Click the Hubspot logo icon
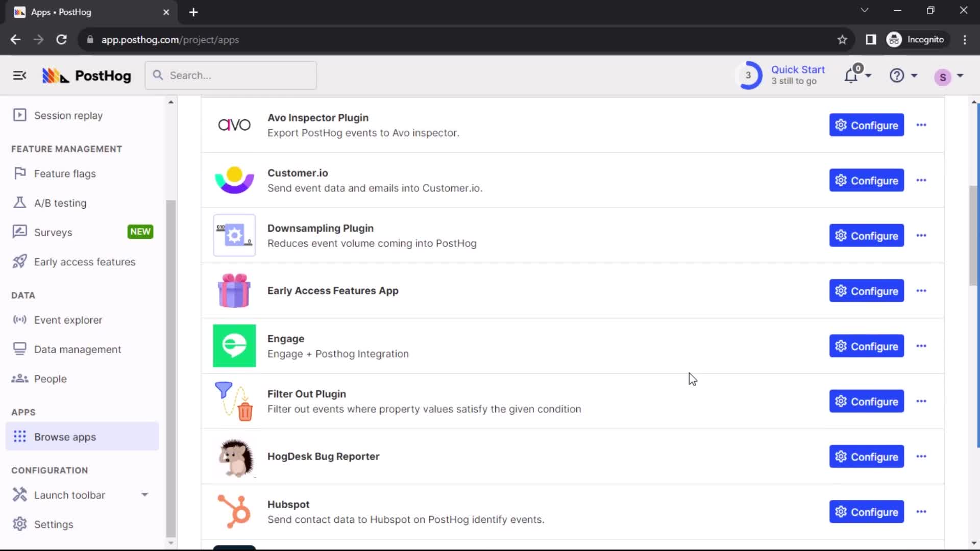Screen dimensions: 980x551 pos(234,512)
